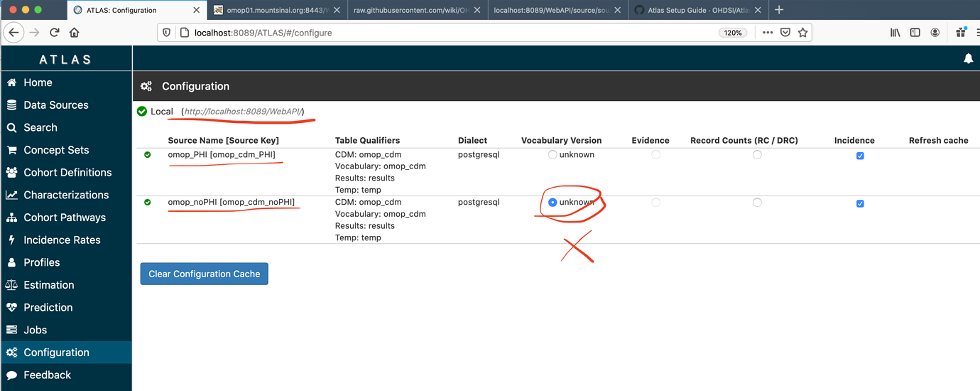Open the browser library icon
Image resolution: width=980 pixels, height=391 pixels.
895,33
